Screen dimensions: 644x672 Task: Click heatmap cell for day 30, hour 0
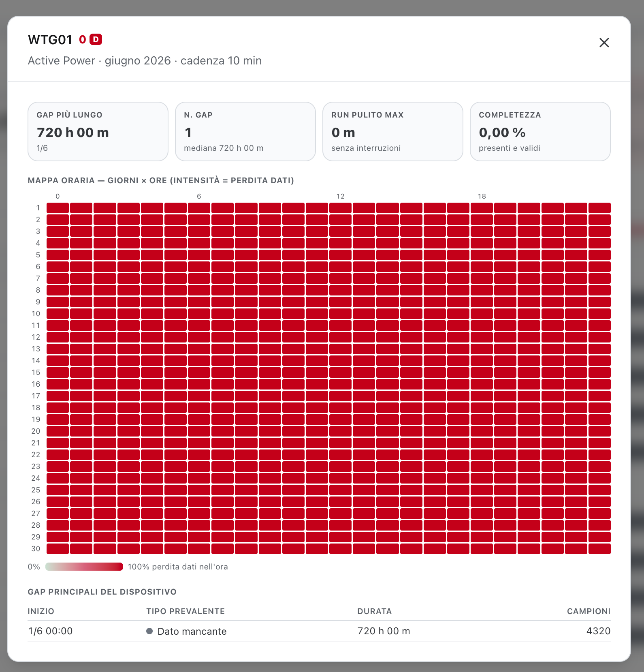[x=58, y=549]
